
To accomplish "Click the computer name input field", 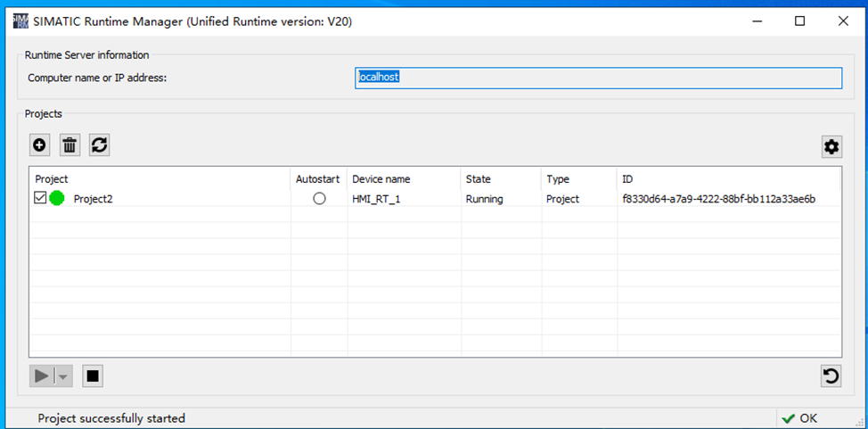I will pyautogui.click(x=598, y=78).
